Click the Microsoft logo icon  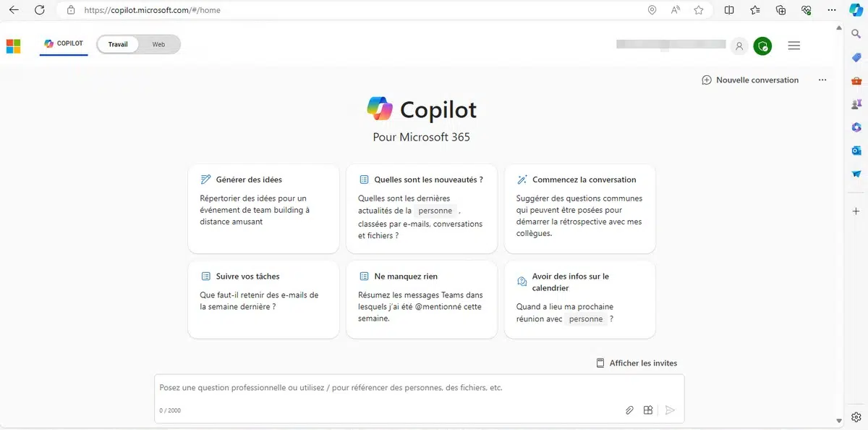tap(13, 46)
